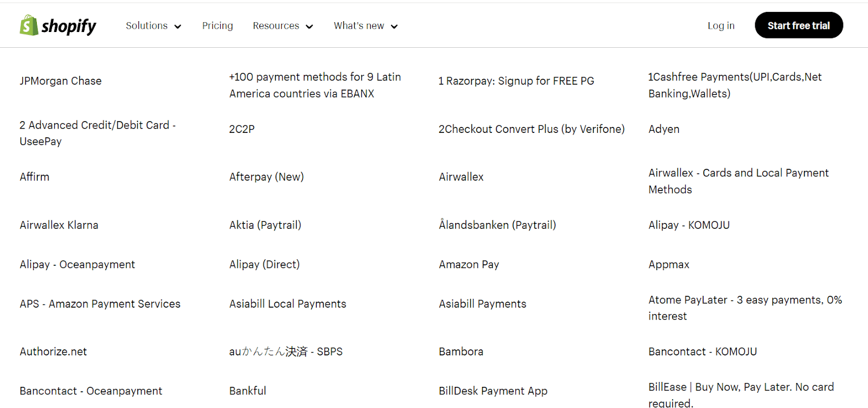The height and width of the screenshot is (408, 868).
Task: Select the Amazon Pay provider
Action: (x=469, y=265)
